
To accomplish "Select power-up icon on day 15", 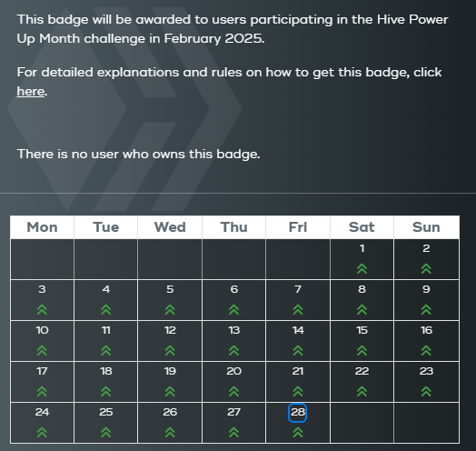I will (x=362, y=351).
